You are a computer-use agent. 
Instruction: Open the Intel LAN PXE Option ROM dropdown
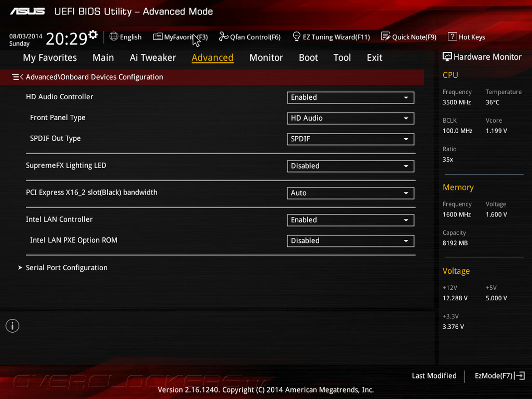pyautogui.click(x=351, y=240)
